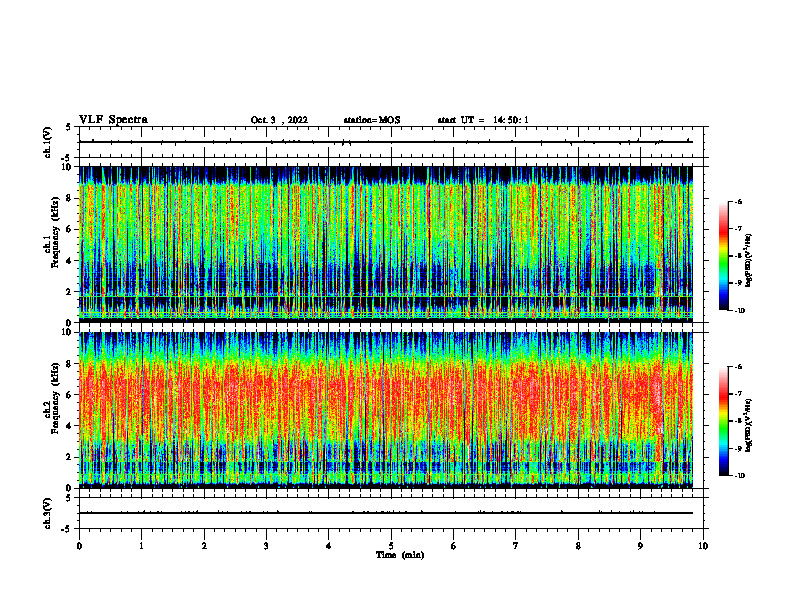Click the "-10" label on ch.2 color scale
Image resolution: width=792 pixels, height=612 pixels.
[x=739, y=475]
